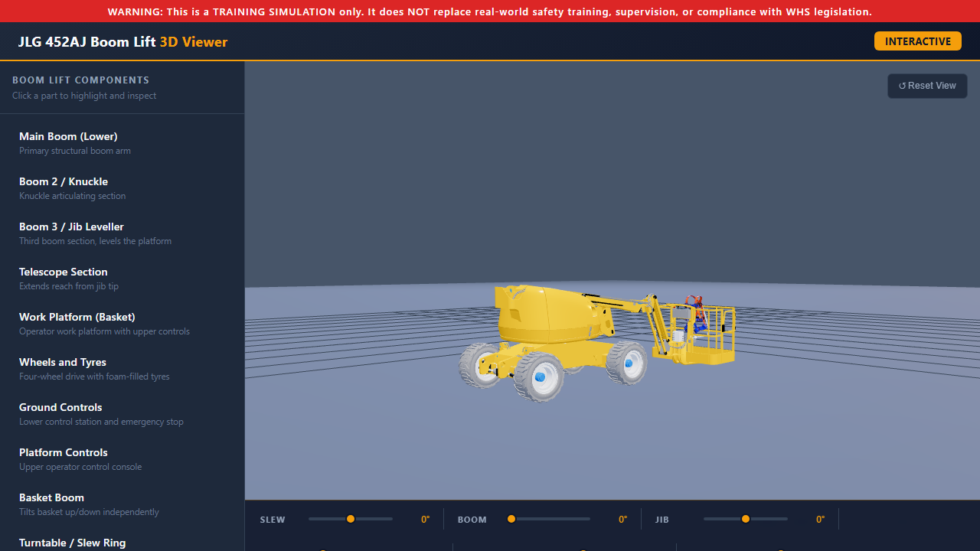Click the front wheel on the model
The width and height of the screenshot is (980, 551).
(x=539, y=377)
